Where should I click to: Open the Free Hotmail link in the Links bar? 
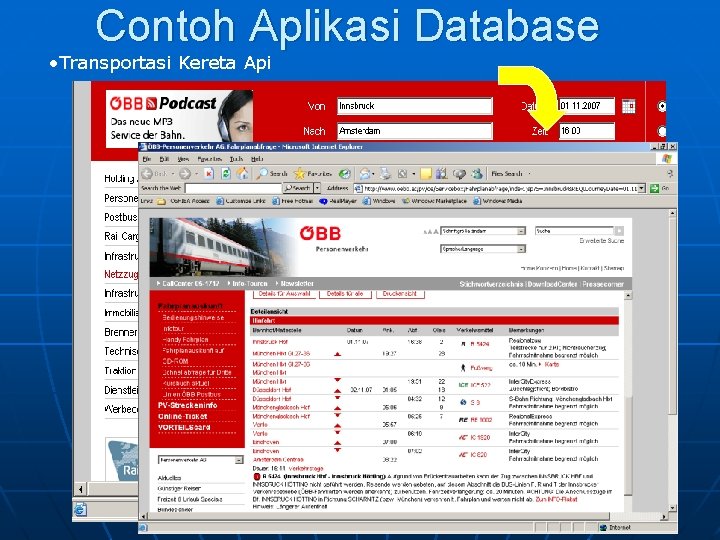point(292,201)
